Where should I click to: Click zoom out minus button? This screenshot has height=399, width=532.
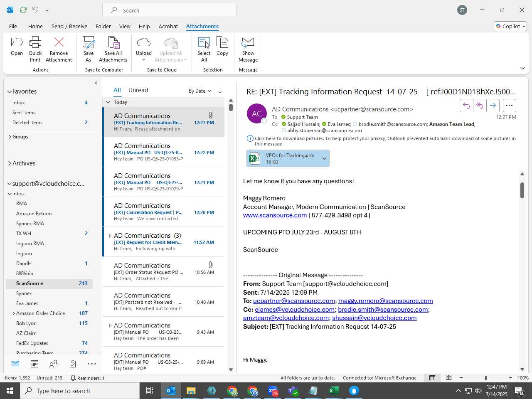461,378
